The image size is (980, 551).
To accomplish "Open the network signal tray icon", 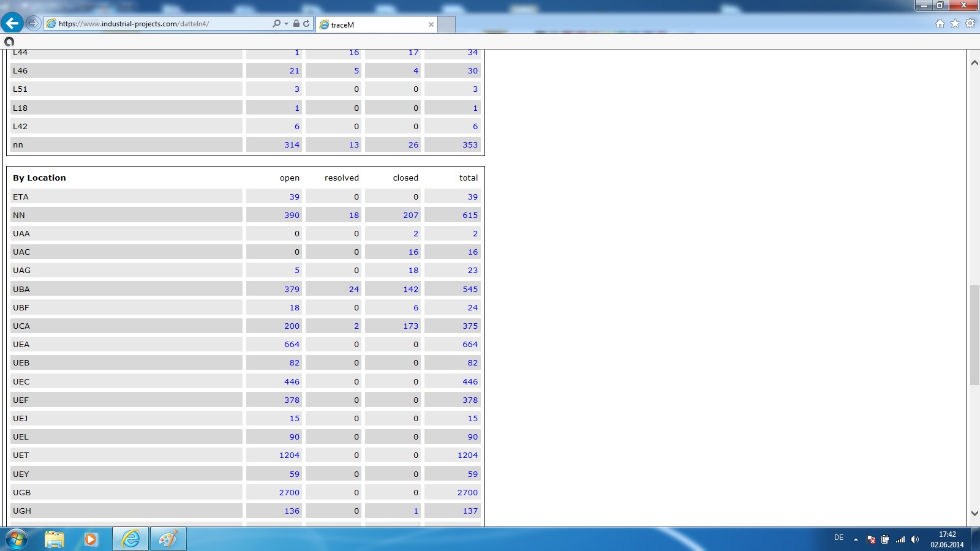I will tap(900, 539).
